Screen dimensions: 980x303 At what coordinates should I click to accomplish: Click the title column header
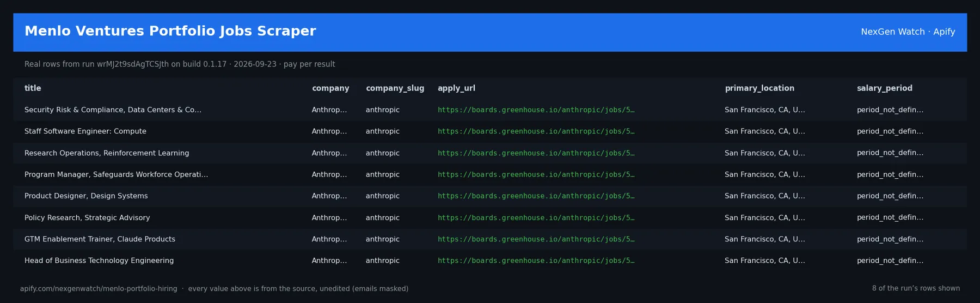tap(33, 88)
